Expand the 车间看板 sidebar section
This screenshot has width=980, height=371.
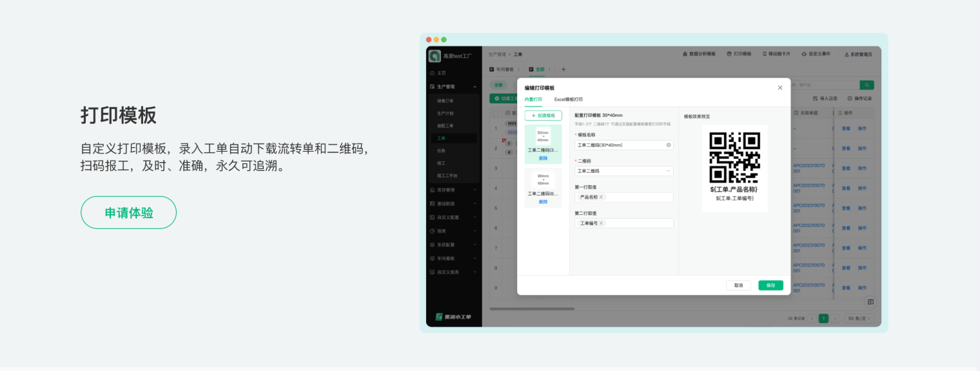click(475, 259)
